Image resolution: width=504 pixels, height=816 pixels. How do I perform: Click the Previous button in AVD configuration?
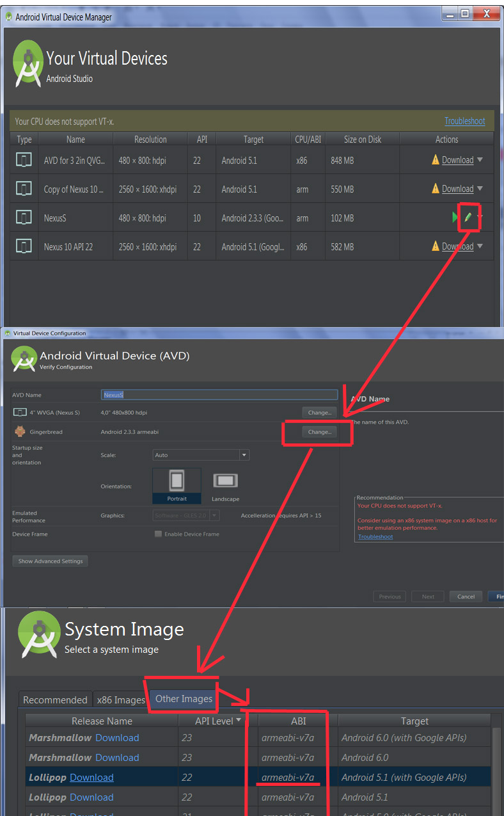tap(390, 596)
